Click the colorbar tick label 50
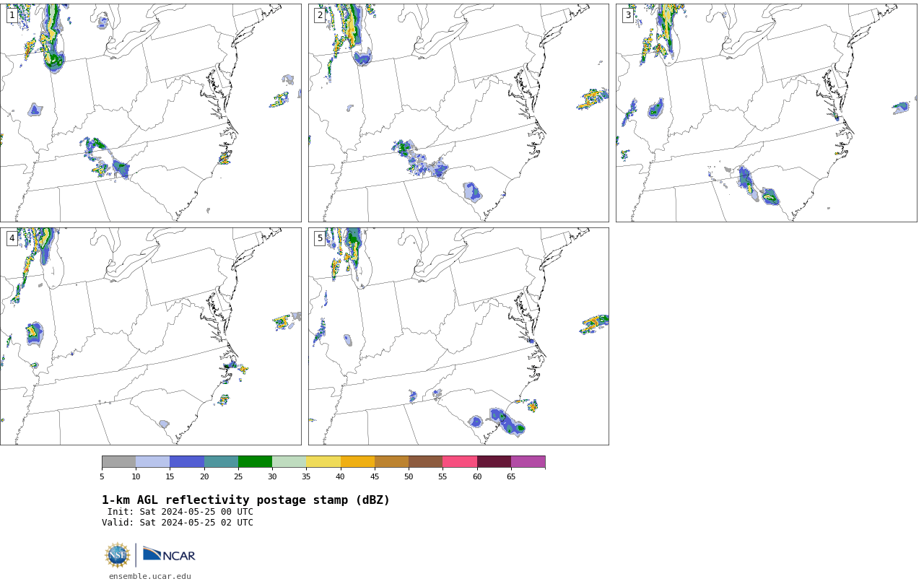This screenshot has height=584, width=924. point(409,476)
